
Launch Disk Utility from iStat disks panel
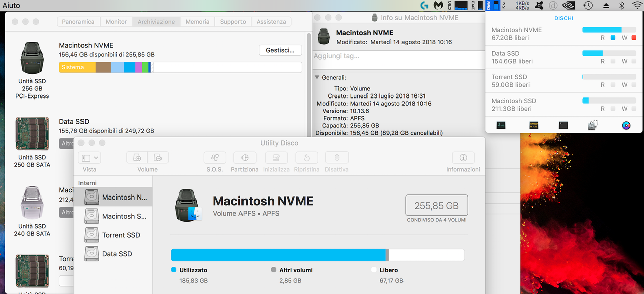tap(593, 125)
